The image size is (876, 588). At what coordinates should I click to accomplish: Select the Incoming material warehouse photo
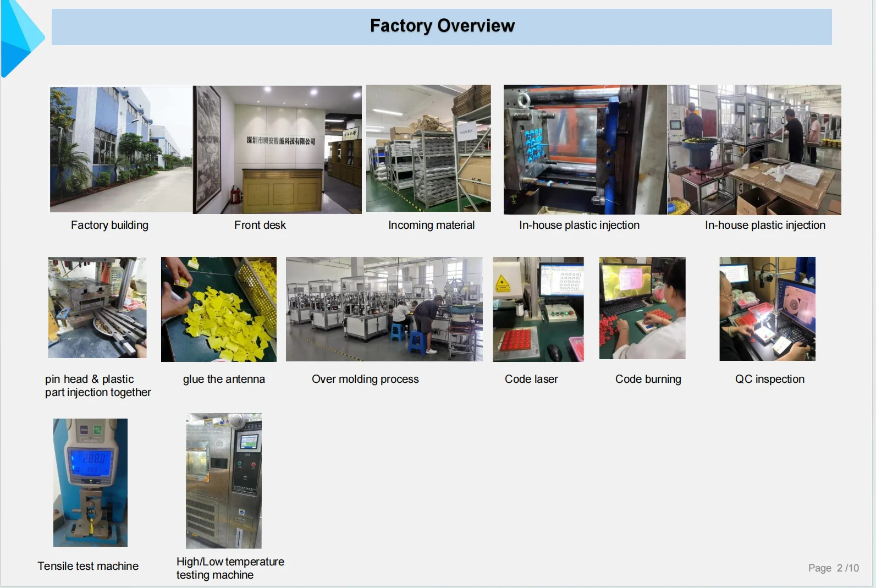tap(428, 148)
